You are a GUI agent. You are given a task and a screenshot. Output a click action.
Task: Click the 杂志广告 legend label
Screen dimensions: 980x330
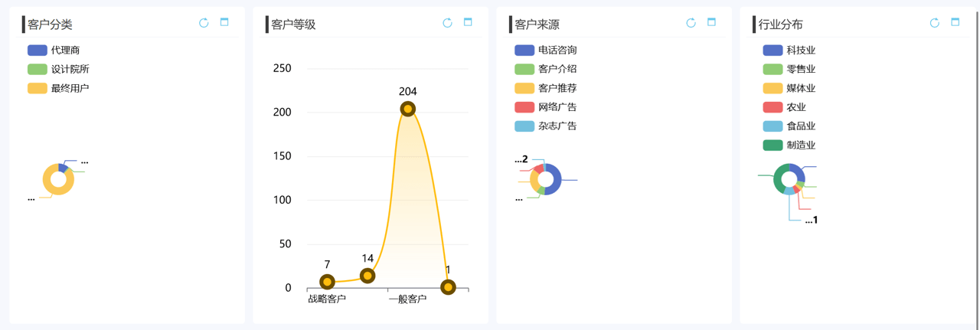[557, 126]
